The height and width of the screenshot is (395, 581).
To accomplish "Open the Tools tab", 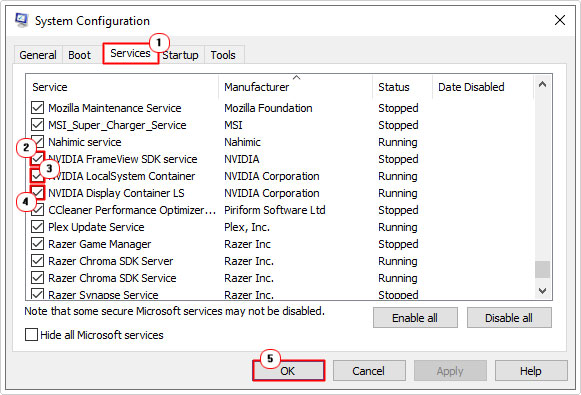I will [x=223, y=55].
